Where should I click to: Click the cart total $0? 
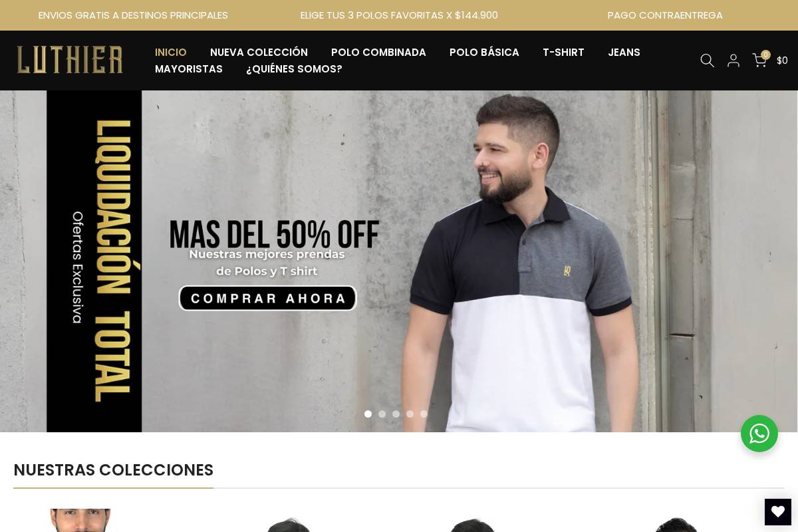(x=782, y=61)
